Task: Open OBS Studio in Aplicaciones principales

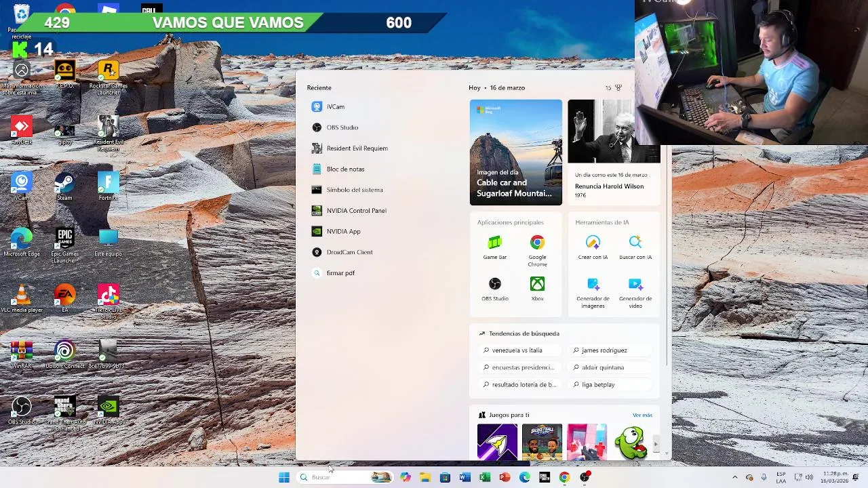Action: [495, 289]
